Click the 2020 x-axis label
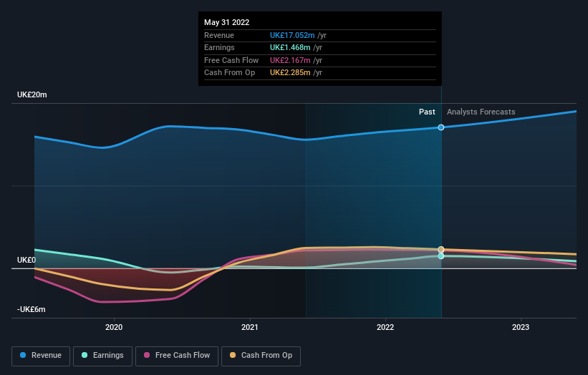This screenshot has height=375, width=588. [114, 327]
